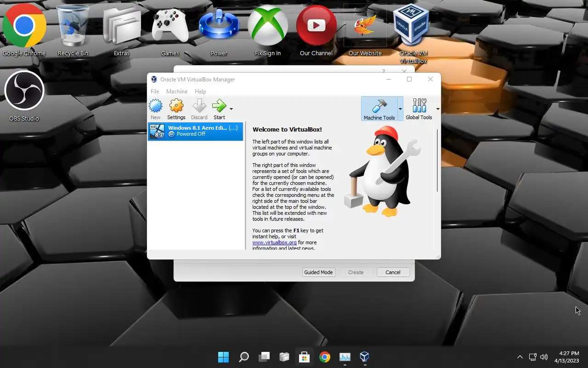
Task: Minimize the VirtualBox Manager window
Action: click(389, 79)
